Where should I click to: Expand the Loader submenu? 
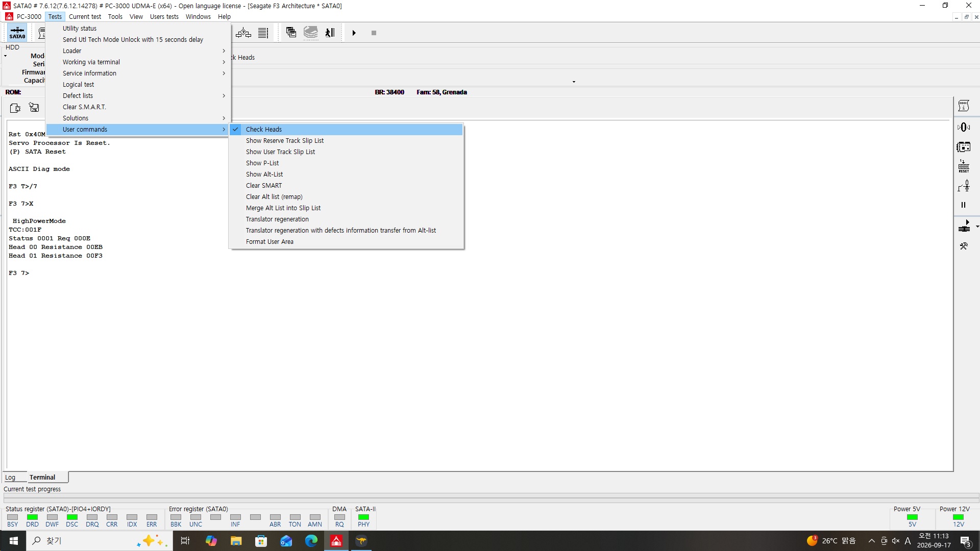(138, 51)
